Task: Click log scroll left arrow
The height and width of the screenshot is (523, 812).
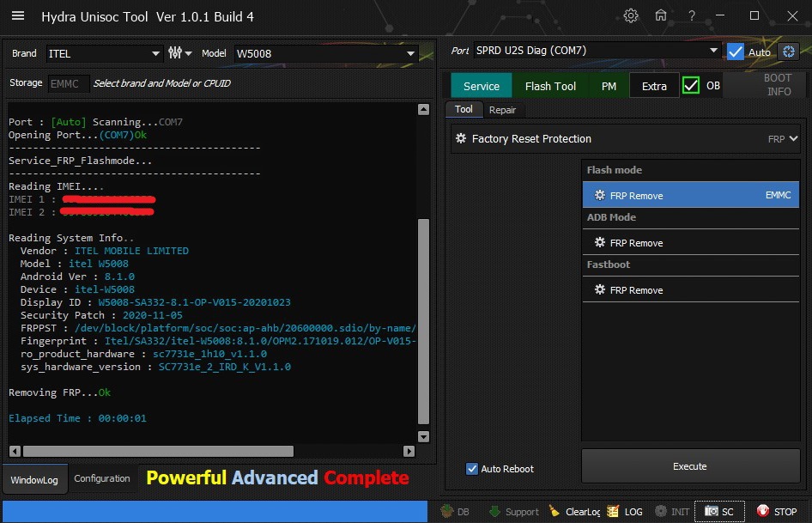Action: [x=15, y=451]
